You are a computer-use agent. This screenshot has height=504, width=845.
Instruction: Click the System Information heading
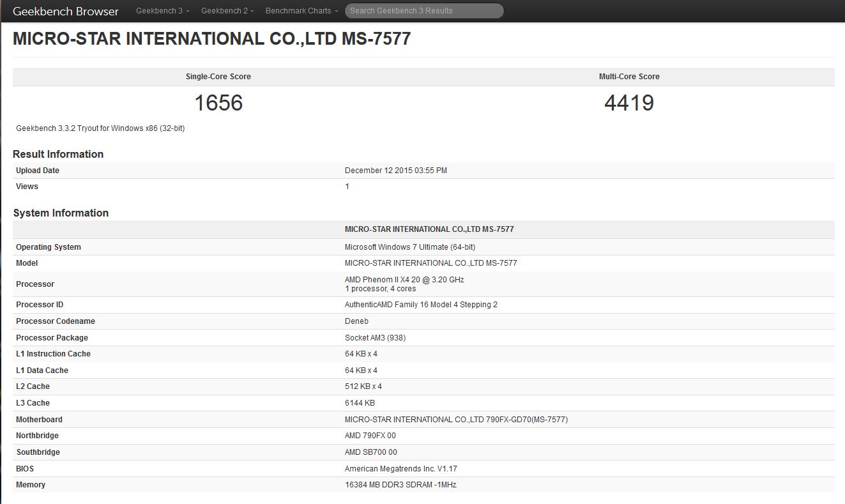pyautogui.click(x=61, y=213)
